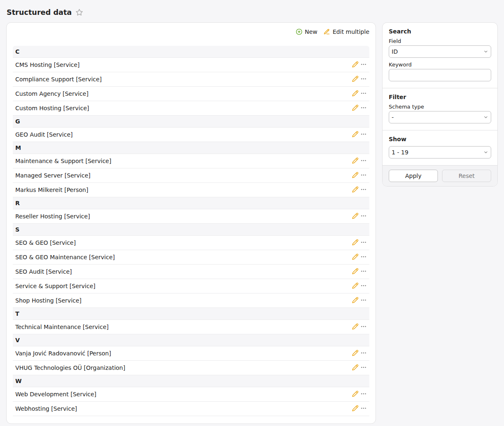Open GEO Audit [Service] entry
Viewport: 504px width, 426px height.
point(44,135)
